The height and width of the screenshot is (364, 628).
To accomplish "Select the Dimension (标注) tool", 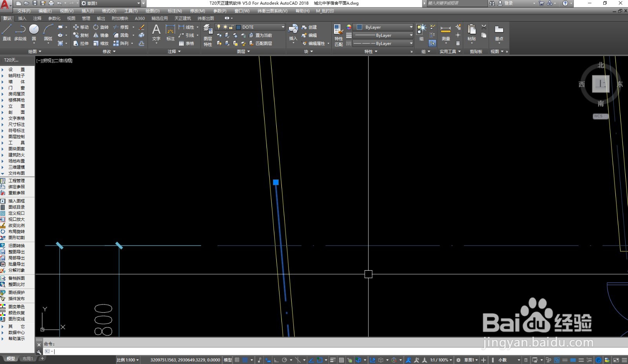I will pos(170,32).
